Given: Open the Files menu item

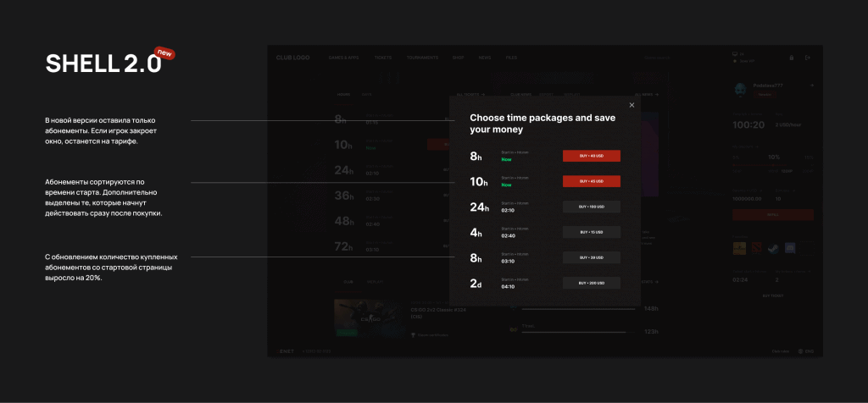Looking at the screenshot, I should (511, 58).
